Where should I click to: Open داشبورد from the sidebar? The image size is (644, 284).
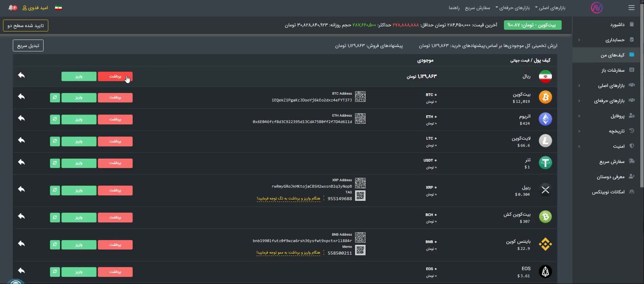(x=617, y=25)
